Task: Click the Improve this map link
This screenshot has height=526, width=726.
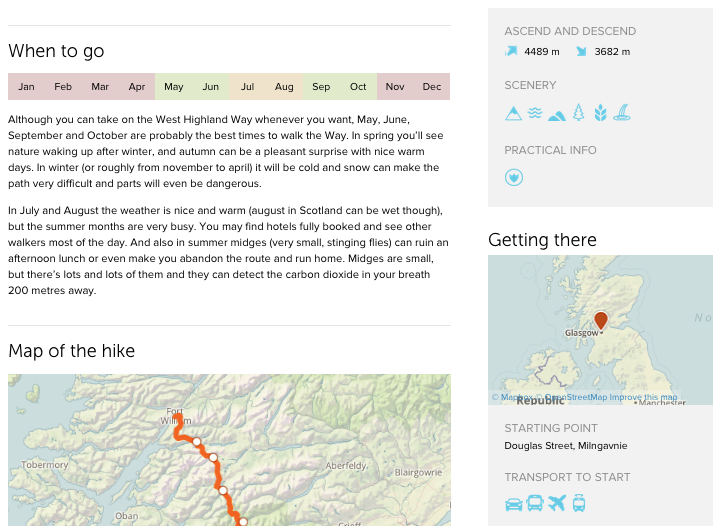Action: (643, 397)
